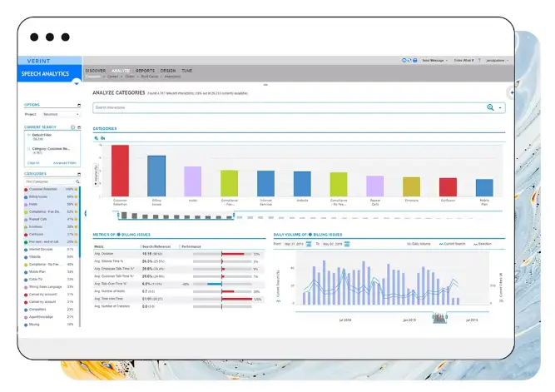555x392 pixels.
Task: Click the Find Categories magnifier icon
Action: [77, 181]
